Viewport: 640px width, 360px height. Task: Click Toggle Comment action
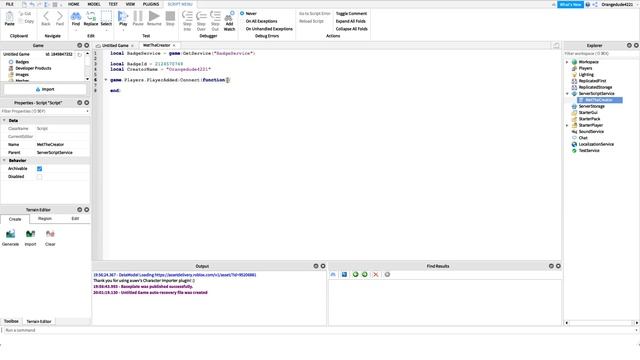coord(351,13)
